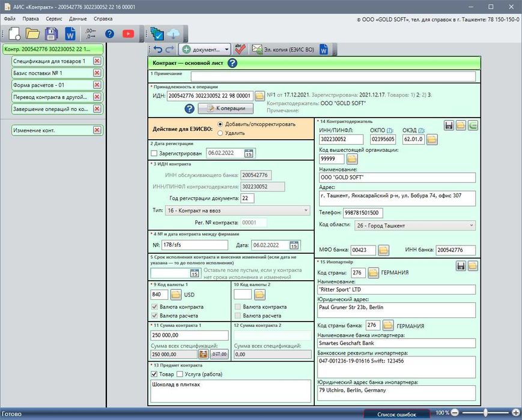The image size is (522, 420).
Task: Open ОКПО help link (?)
Action: [389, 130]
